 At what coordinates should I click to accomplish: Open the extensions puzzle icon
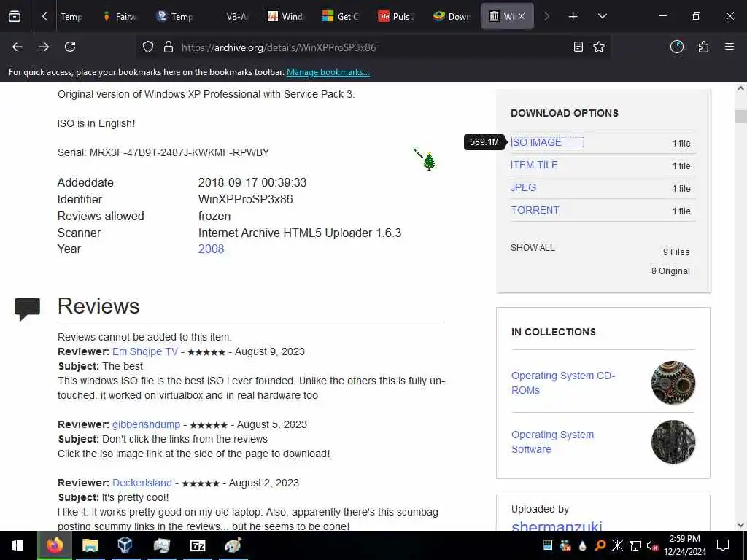coord(703,47)
